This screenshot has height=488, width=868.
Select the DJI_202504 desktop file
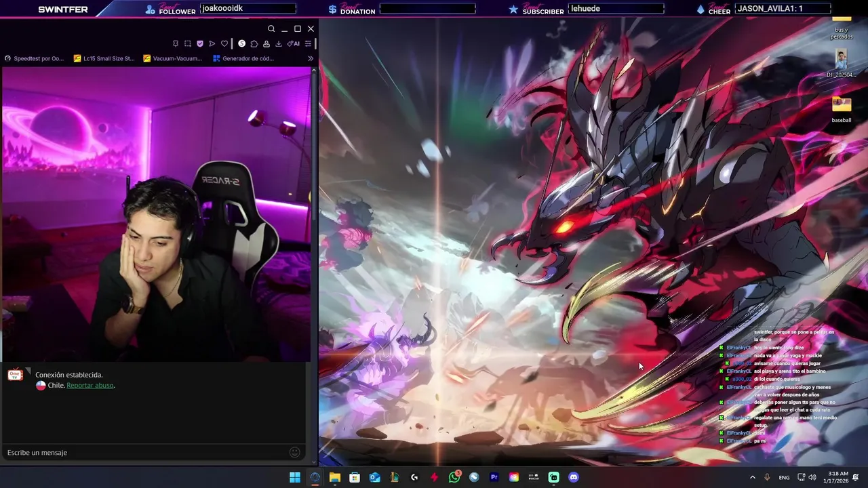(x=841, y=64)
